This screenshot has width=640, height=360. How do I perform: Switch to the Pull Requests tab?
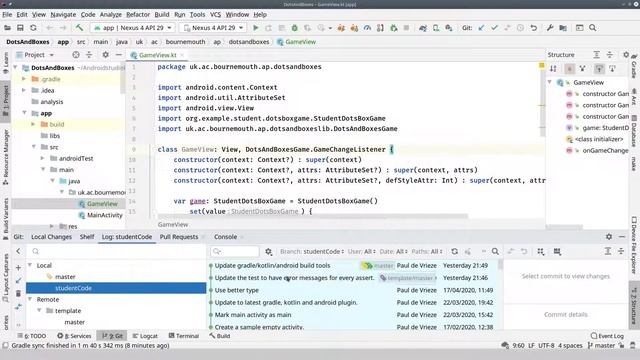click(x=179, y=237)
